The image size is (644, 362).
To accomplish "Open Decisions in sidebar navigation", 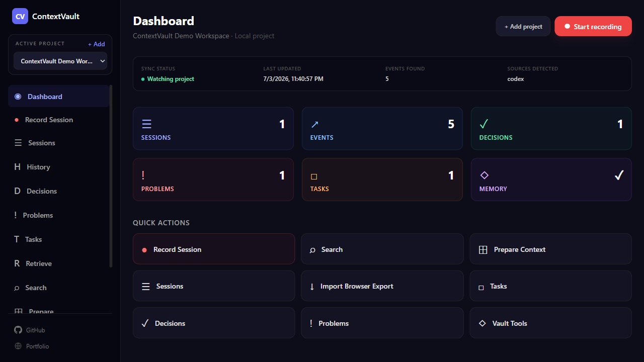I will click(59, 191).
